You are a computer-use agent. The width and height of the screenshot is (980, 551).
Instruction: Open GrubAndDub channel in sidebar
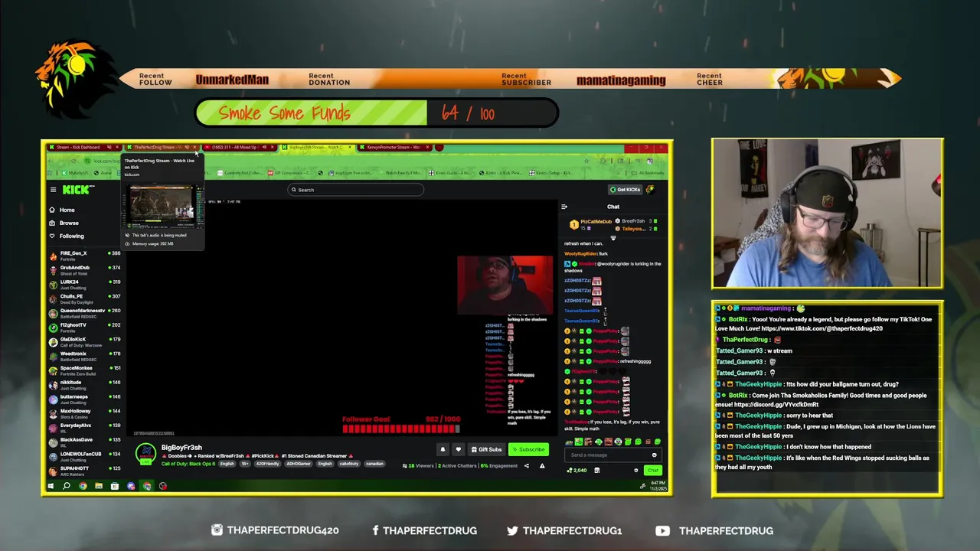pos(84,269)
